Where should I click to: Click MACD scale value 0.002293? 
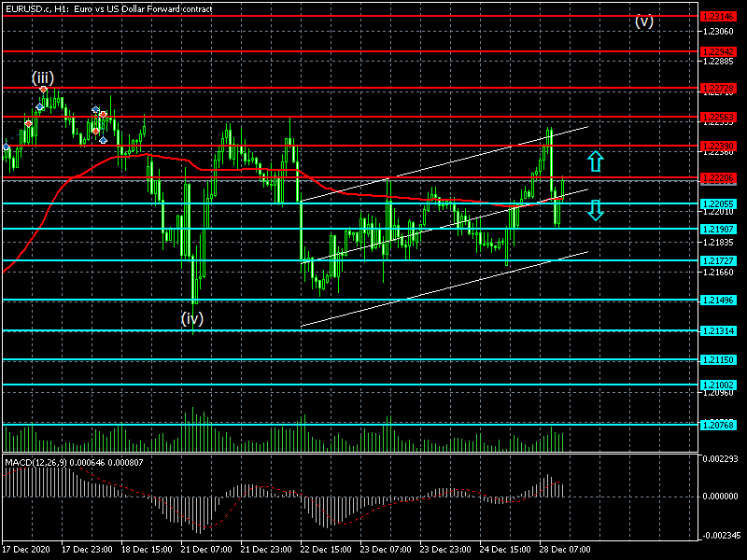tap(720, 459)
